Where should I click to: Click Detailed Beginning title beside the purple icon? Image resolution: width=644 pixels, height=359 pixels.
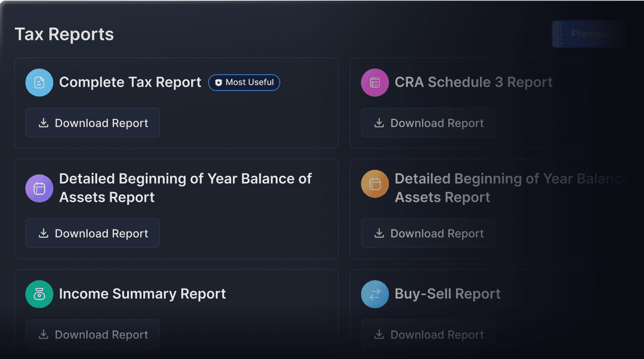(185, 188)
